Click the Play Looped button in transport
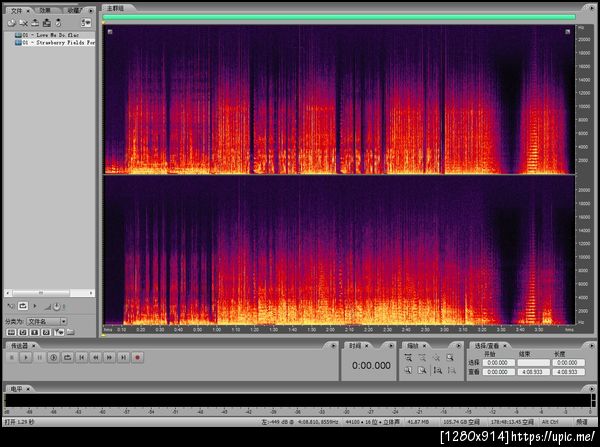The width and height of the screenshot is (600, 447). pos(67,357)
